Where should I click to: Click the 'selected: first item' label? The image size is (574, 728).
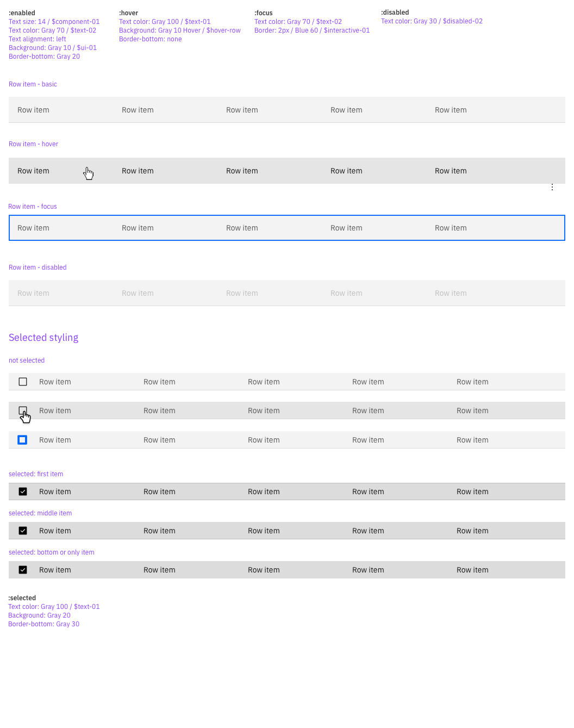(x=36, y=474)
